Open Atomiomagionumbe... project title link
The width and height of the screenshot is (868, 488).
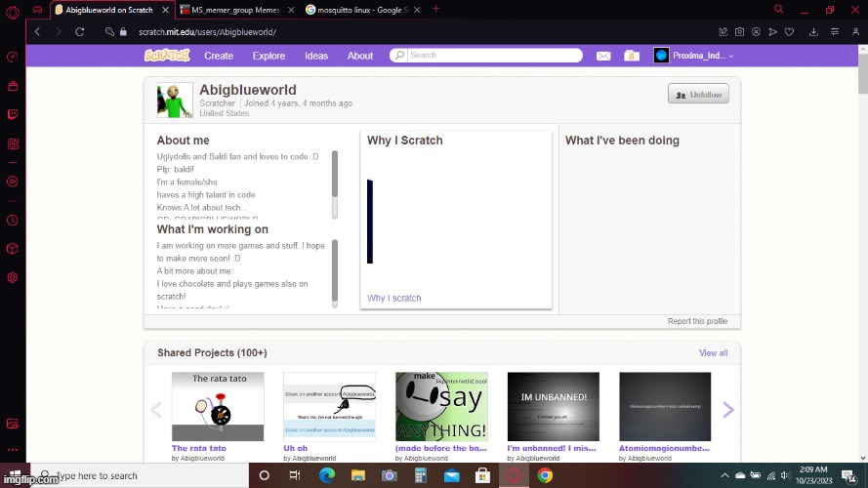[x=664, y=448]
